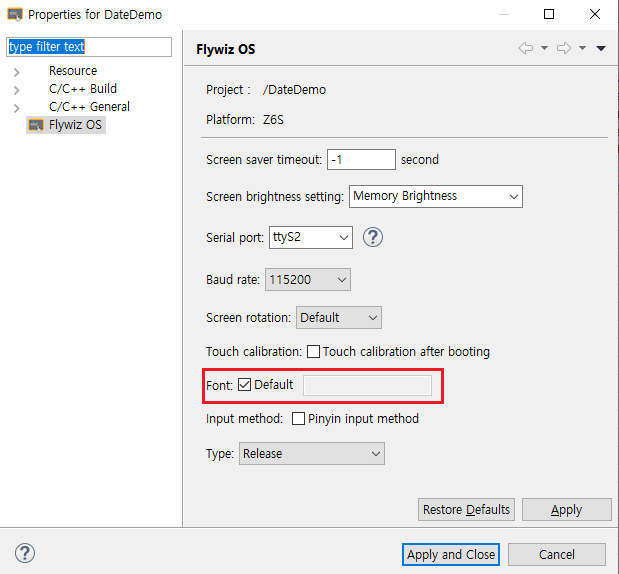Open the view menu triangle in header
619x574 pixels.
click(601, 48)
